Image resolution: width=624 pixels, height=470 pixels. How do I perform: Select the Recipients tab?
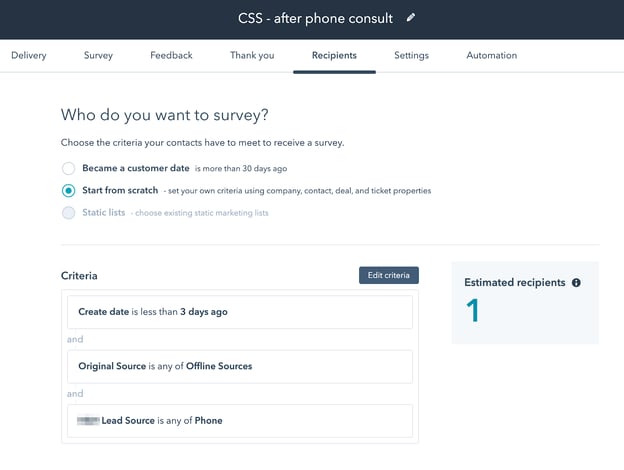(x=334, y=55)
